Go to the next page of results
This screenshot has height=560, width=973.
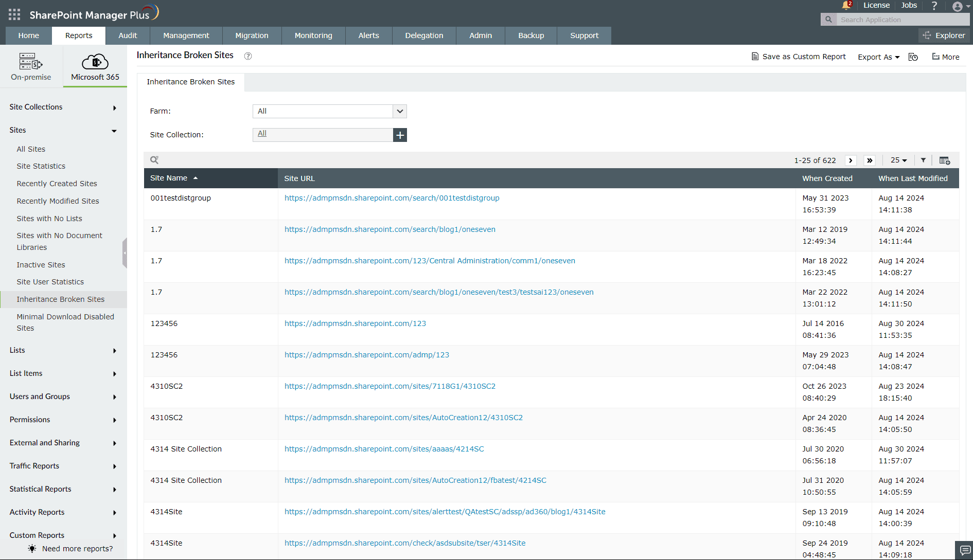click(851, 160)
